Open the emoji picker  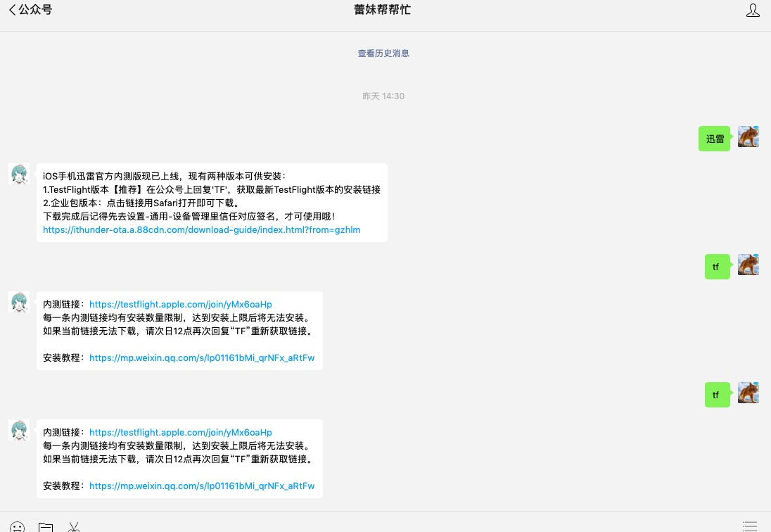pos(18,526)
